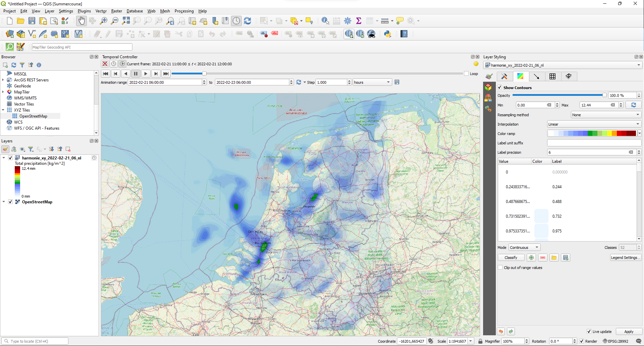Uncheck Show Contours in Layer Styling
The width and height of the screenshot is (644, 346).
[x=500, y=87]
